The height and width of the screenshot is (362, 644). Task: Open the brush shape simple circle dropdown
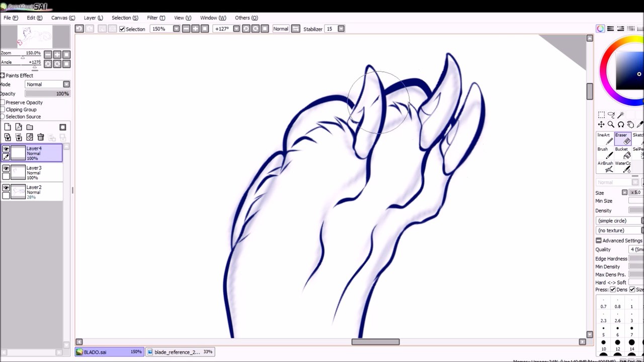coord(620,221)
